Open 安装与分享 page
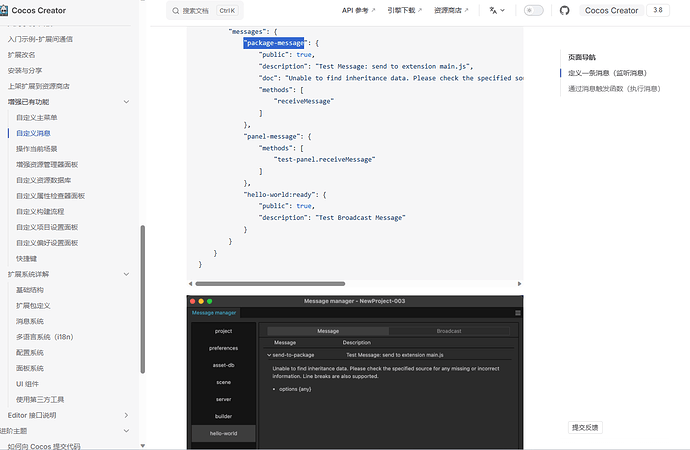 [25, 70]
